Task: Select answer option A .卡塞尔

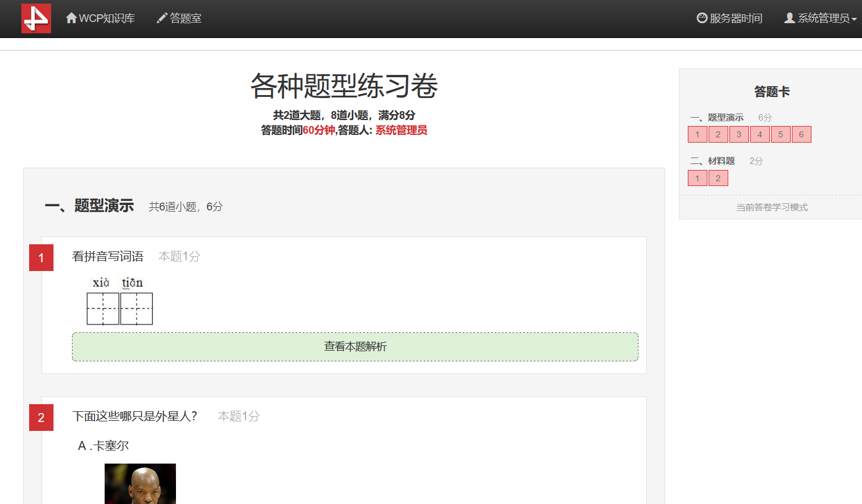Action: [103, 446]
